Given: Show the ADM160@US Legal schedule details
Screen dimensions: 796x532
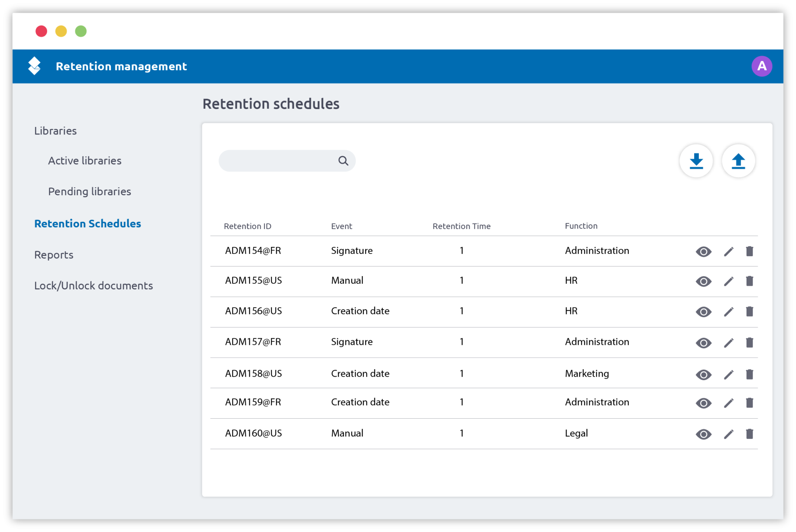Looking at the screenshot, I should coord(703,434).
